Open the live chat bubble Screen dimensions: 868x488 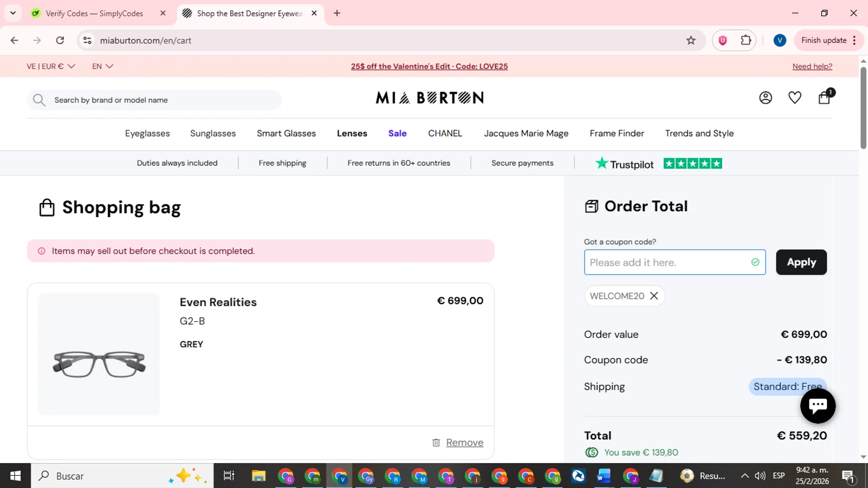pyautogui.click(x=818, y=406)
